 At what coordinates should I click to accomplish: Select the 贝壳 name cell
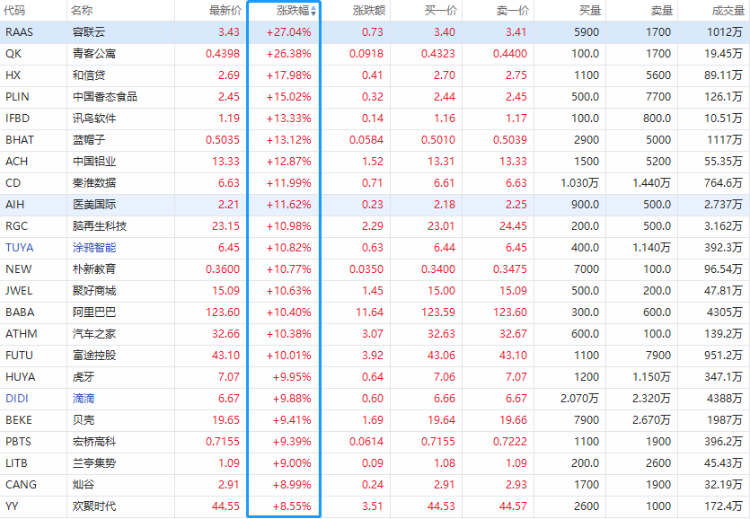[84, 420]
